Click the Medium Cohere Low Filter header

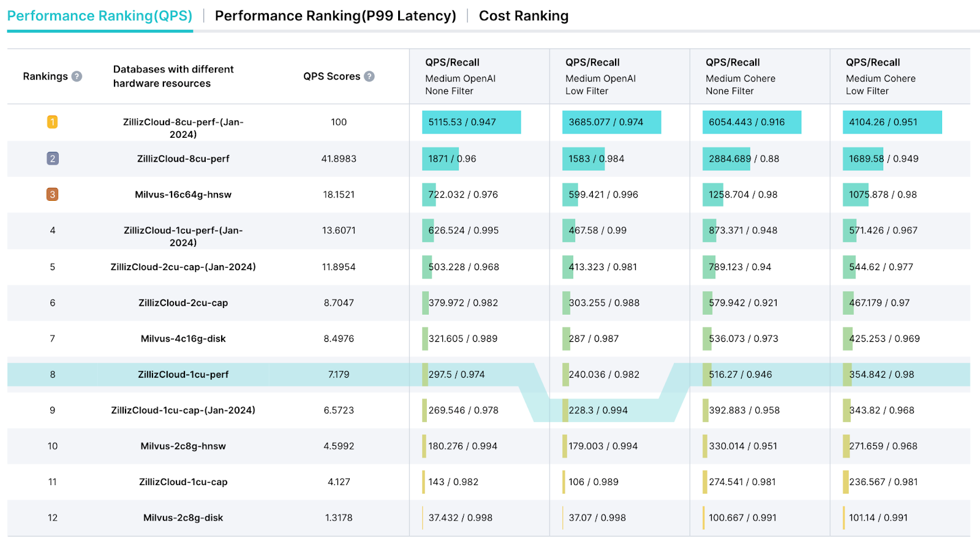tap(881, 85)
